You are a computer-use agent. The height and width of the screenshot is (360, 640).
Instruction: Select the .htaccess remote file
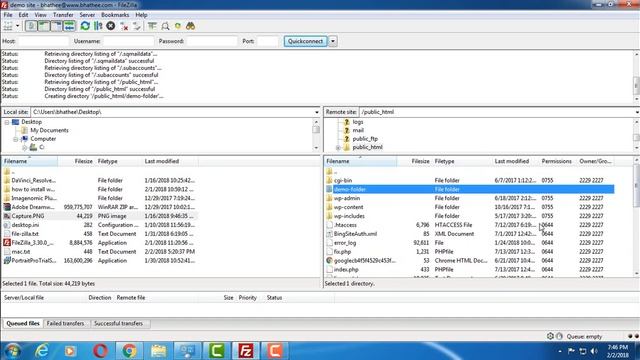coord(345,225)
